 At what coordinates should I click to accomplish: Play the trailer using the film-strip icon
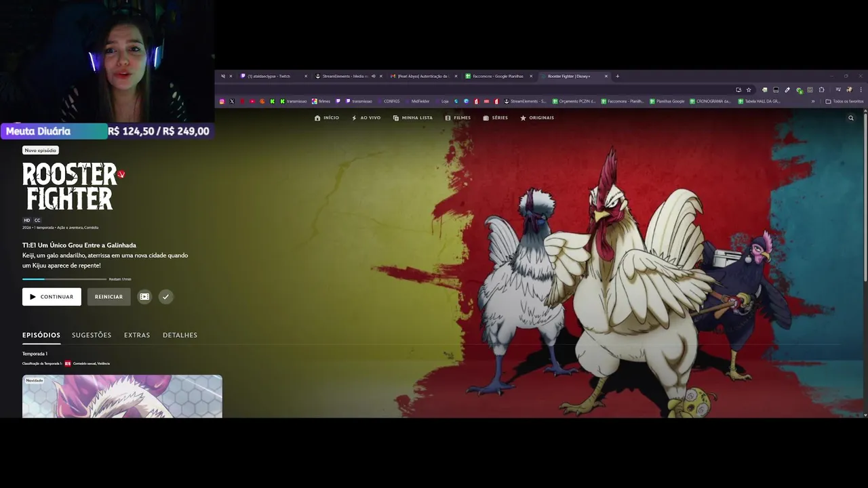coord(144,297)
